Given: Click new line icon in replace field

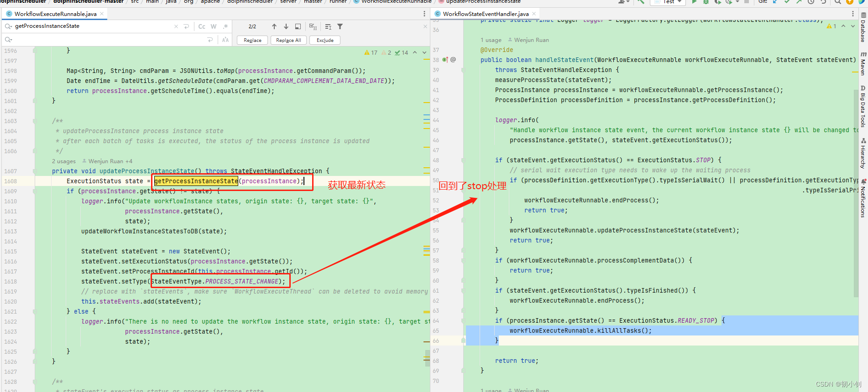Looking at the screenshot, I should click(x=210, y=40).
